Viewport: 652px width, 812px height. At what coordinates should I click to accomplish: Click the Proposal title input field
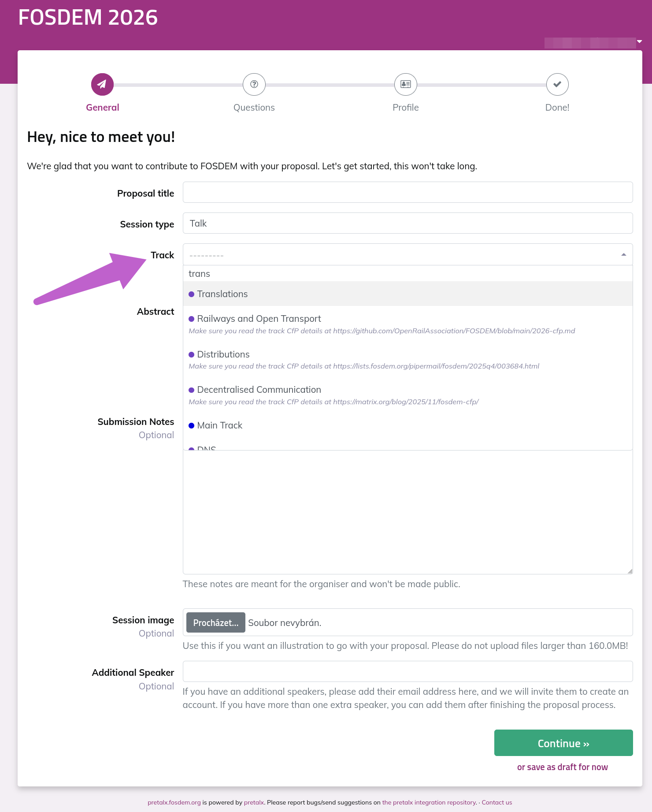(x=407, y=192)
